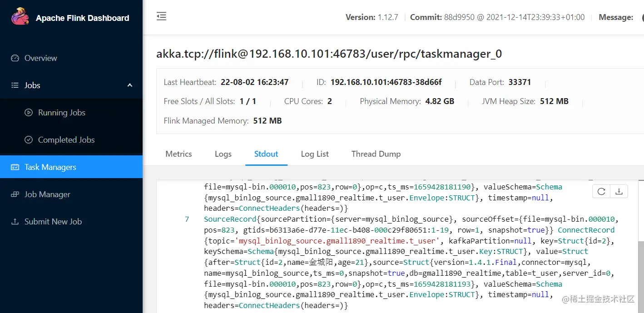
Task: Click the log scrollbar thumb
Action: [x=640, y=277]
